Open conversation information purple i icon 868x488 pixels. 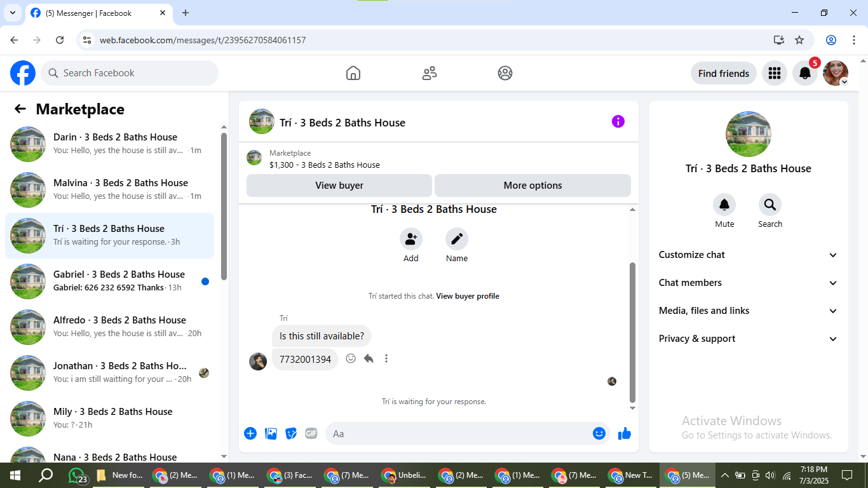618,121
